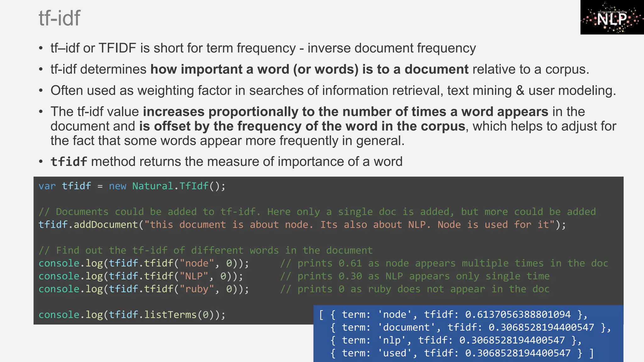The width and height of the screenshot is (644, 362).
Task: Click comment 'Documents could be added to tf-idf'
Action: click(317, 212)
